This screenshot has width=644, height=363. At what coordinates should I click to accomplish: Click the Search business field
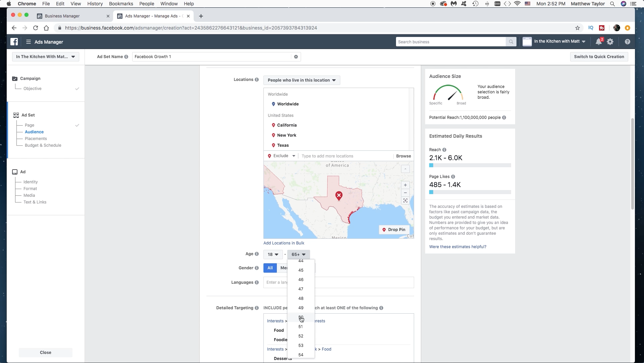coord(451,42)
